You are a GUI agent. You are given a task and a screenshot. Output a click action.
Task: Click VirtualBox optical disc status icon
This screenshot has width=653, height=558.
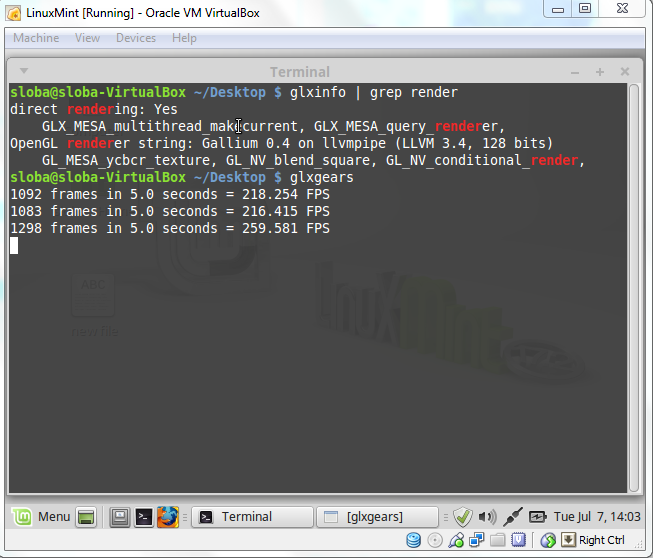coord(435,541)
